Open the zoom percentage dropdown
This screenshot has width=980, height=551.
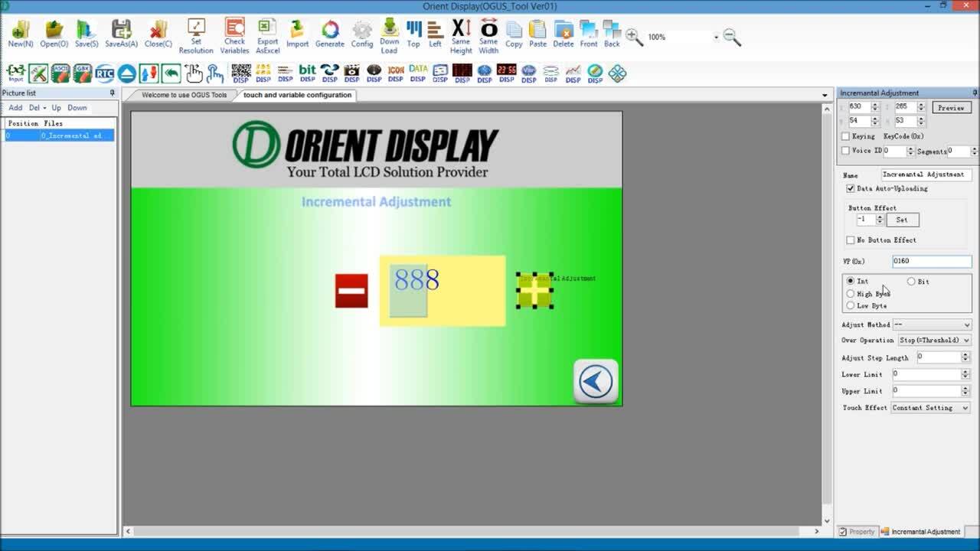(717, 37)
